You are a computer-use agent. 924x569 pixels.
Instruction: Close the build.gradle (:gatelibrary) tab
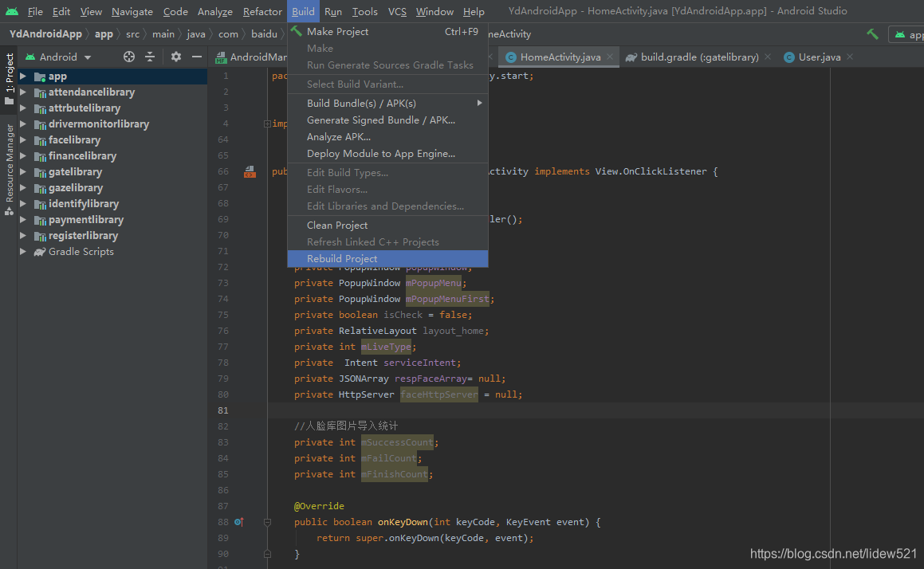(768, 57)
